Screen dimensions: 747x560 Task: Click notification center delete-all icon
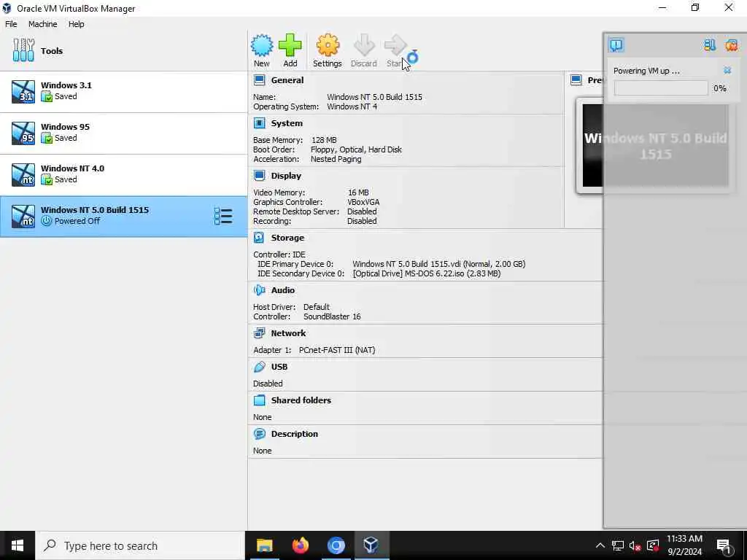click(x=731, y=45)
